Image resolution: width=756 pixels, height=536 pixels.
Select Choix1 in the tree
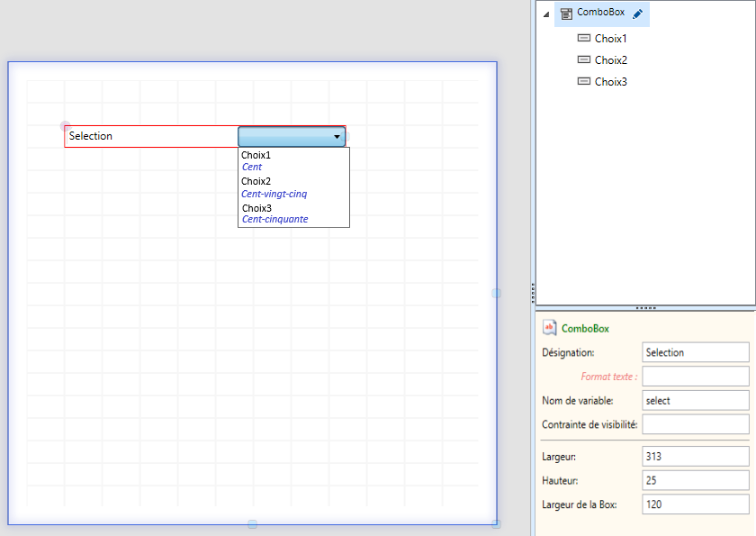point(610,39)
